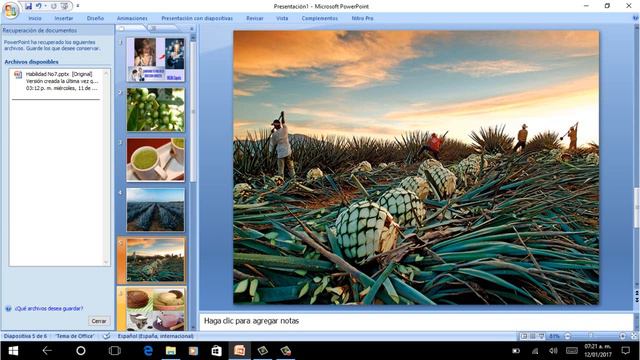Viewport: 640px width, 360px height.
Task: Open File Explorer from taskbar
Action: pos(171,351)
